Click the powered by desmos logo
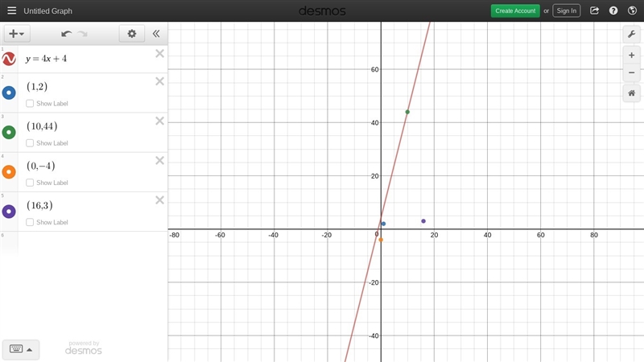The image size is (644, 362). [84, 348]
